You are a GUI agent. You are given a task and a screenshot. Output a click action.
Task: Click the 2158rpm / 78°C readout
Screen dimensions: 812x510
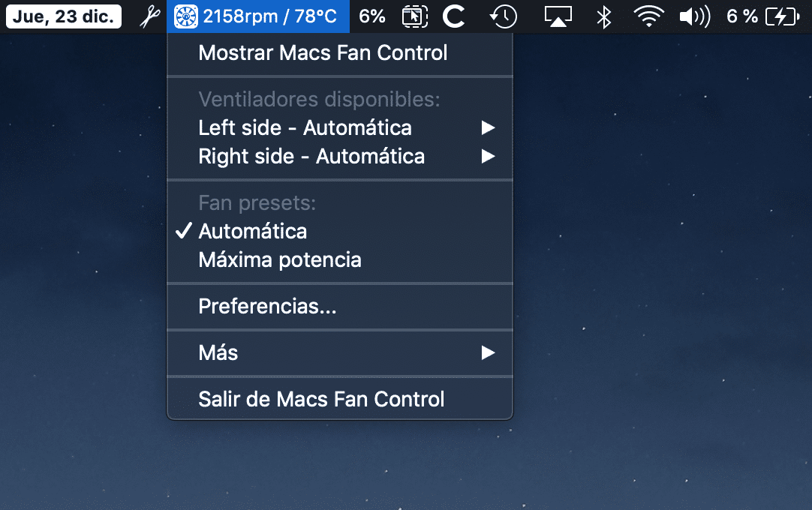tap(270, 16)
